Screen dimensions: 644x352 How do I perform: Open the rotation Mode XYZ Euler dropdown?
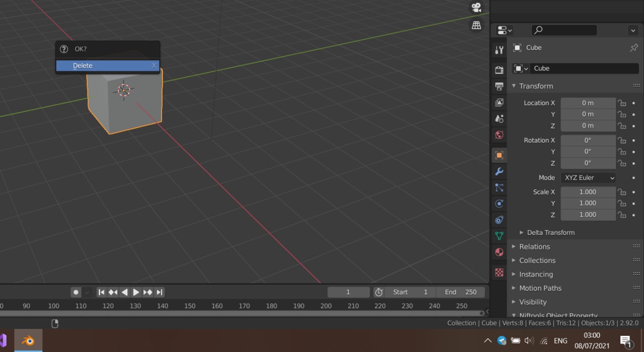click(588, 178)
